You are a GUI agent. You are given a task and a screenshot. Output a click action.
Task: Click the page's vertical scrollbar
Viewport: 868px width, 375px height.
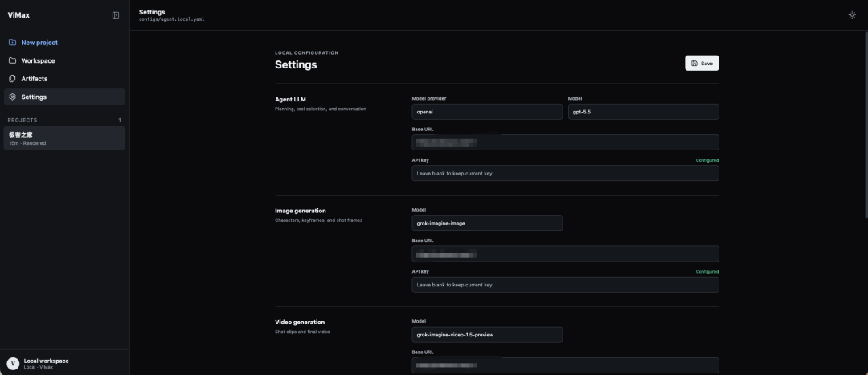tap(866, 125)
